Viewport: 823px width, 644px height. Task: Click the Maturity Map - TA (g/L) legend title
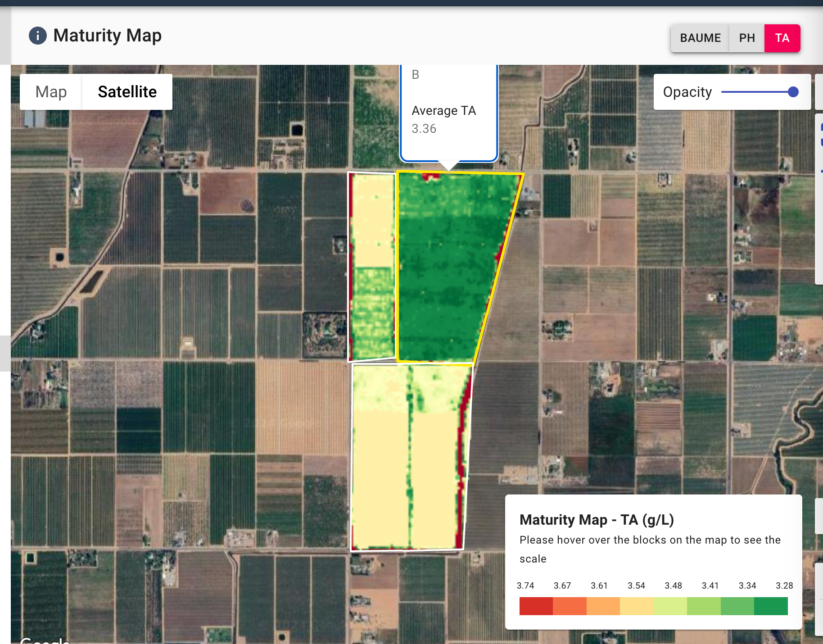597,520
